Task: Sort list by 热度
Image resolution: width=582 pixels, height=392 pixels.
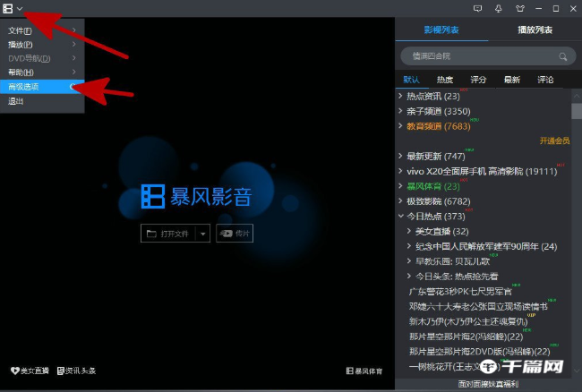Action: coord(445,80)
